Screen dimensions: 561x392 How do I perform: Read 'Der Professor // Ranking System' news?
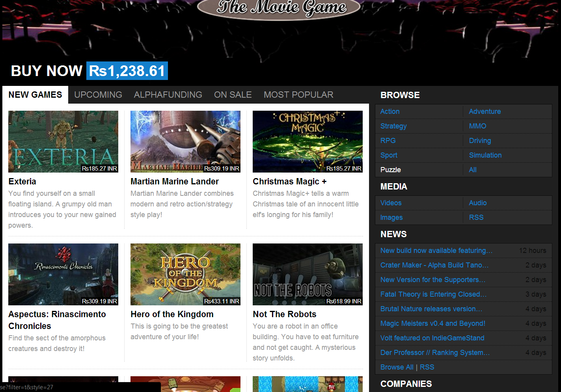tap(435, 353)
